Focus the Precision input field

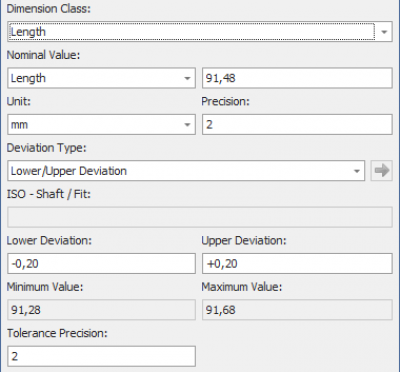tap(297, 125)
